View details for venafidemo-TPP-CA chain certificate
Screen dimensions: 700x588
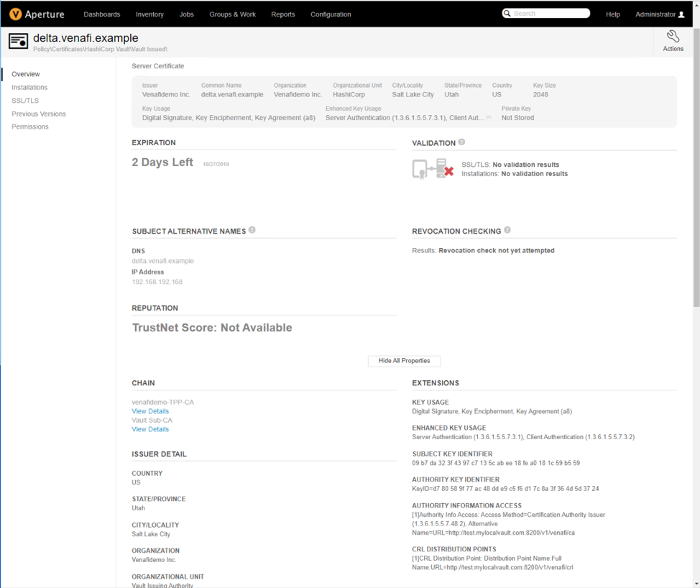[x=150, y=411]
